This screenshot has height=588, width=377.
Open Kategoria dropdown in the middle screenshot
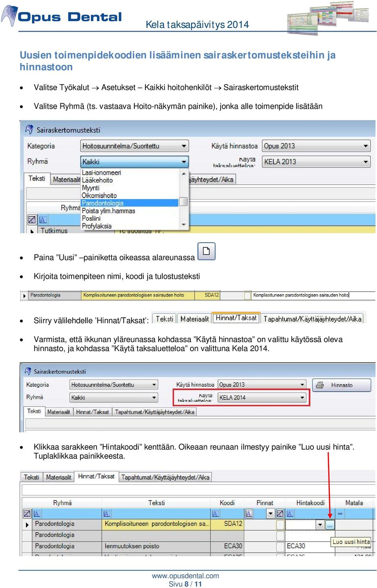pyautogui.click(x=114, y=385)
